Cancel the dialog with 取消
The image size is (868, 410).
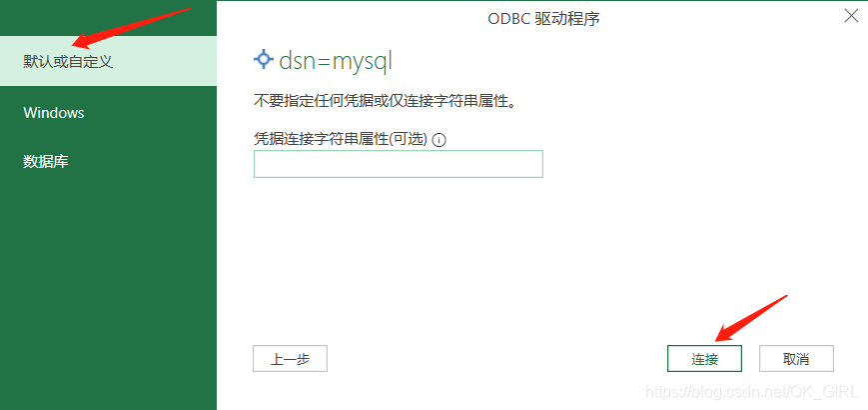(x=796, y=359)
